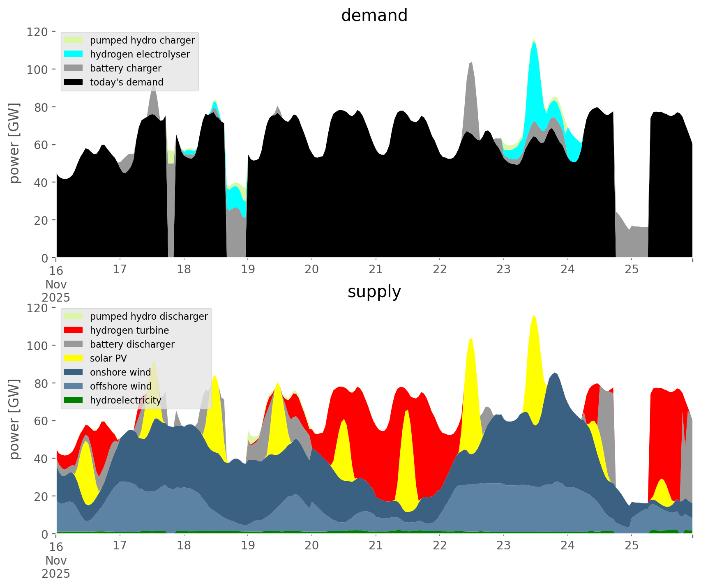Click the light blue offshore wind swatch
This screenshot has height=588, width=701.
click(x=74, y=386)
